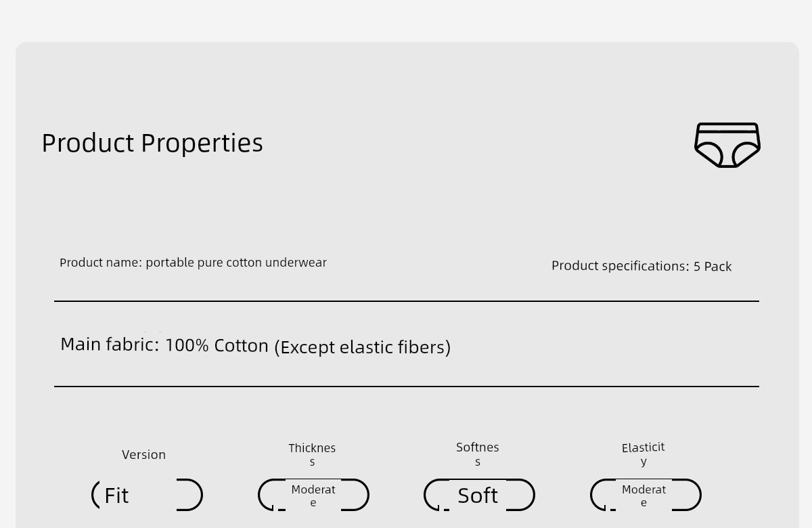
Task: Click the 100% Cotton value
Action: pyautogui.click(x=217, y=345)
